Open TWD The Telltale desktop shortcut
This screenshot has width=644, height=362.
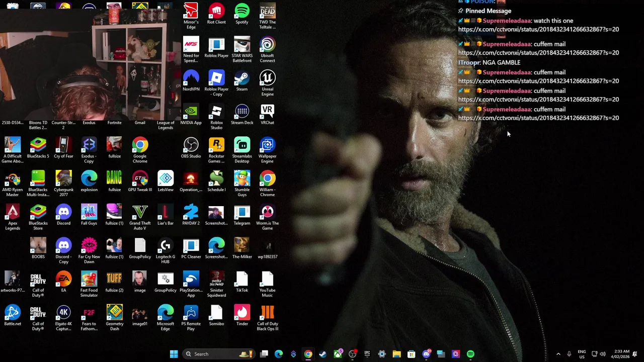pos(267,16)
